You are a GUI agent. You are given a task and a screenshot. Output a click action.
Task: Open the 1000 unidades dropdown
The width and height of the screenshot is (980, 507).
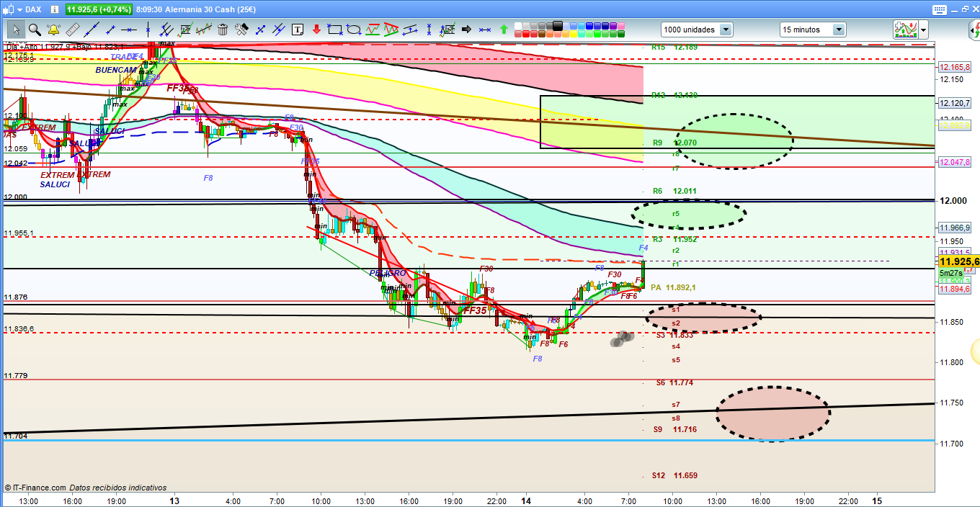[725, 30]
